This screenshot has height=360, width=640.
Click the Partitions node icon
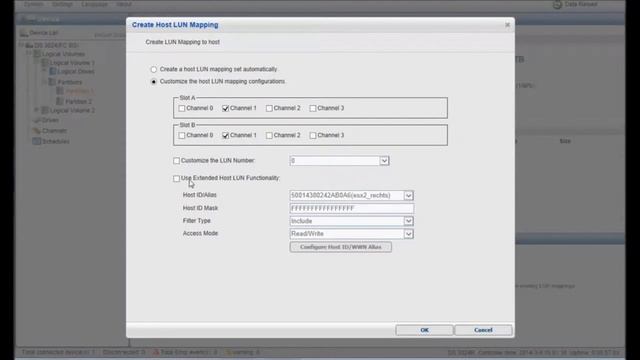coord(52,82)
